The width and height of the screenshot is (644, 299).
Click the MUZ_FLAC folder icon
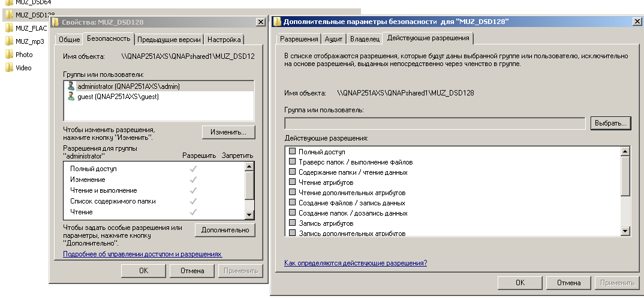[x=9, y=28]
